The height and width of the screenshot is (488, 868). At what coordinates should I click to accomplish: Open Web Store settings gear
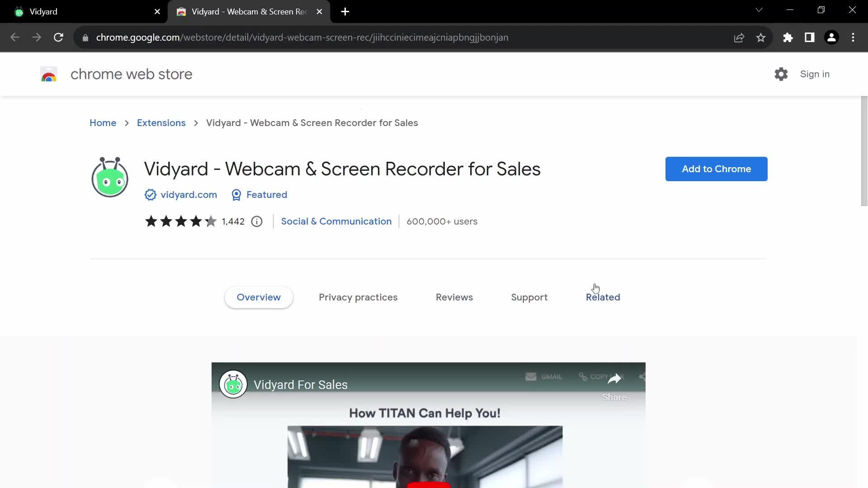click(x=781, y=74)
